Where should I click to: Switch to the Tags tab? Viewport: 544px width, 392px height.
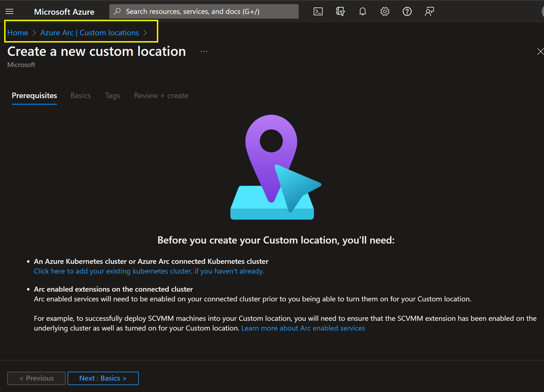tap(112, 96)
